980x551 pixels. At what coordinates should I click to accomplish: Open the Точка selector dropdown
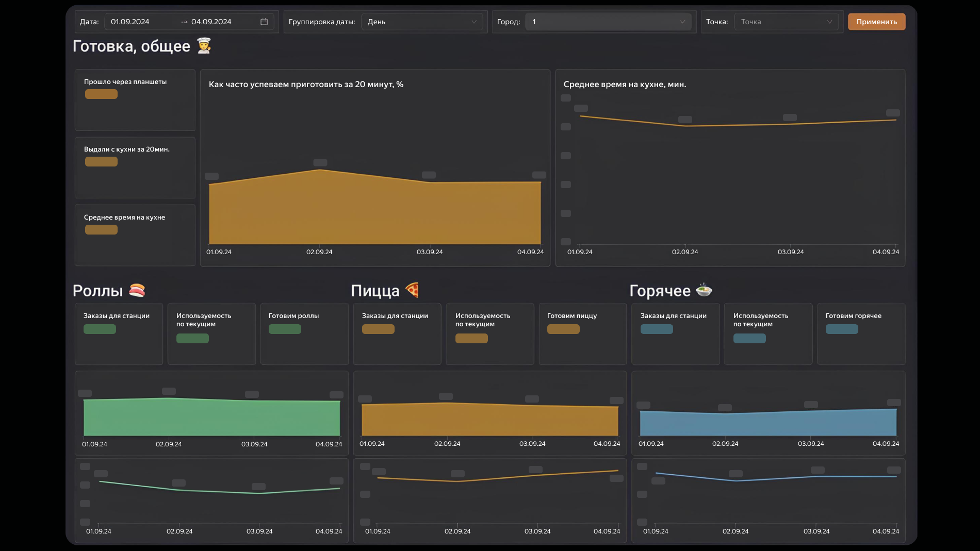786,22
